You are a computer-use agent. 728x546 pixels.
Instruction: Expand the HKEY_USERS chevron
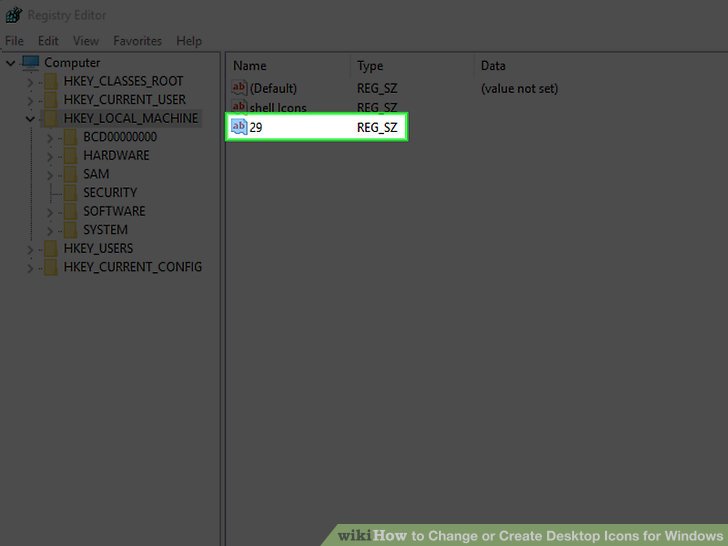click(30, 249)
